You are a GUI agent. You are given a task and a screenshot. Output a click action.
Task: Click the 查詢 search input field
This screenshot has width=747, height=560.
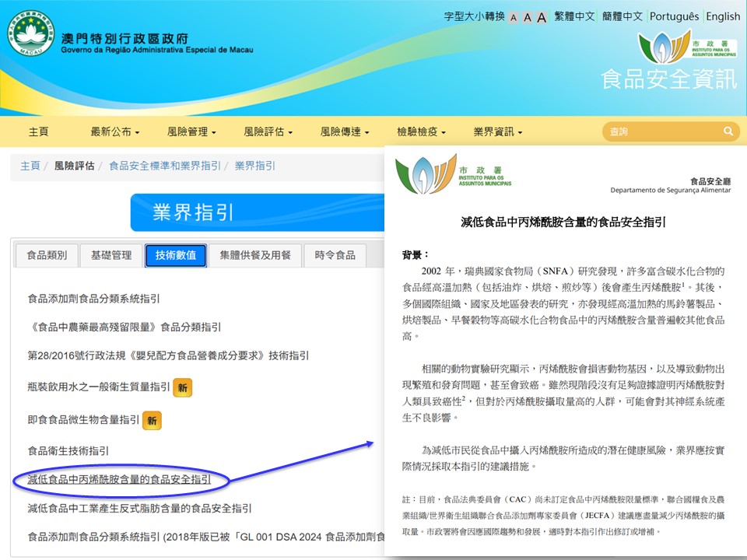[661, 131]
